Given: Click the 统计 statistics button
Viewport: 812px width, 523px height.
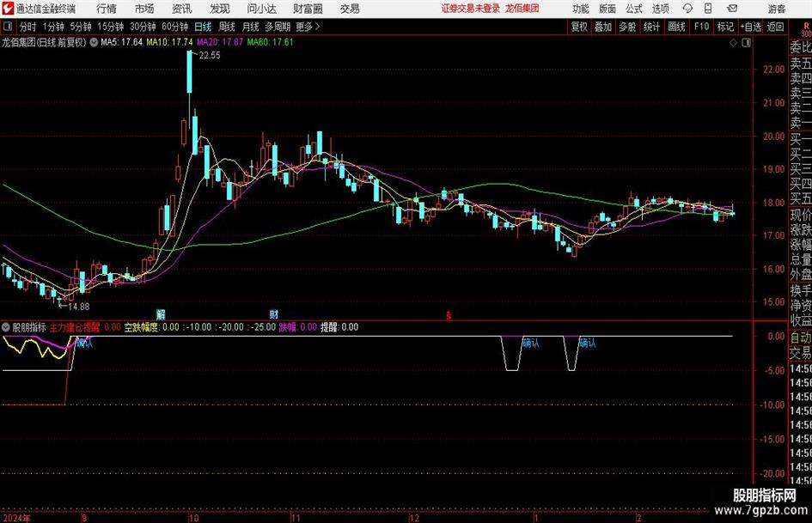Looking at the screenshot, I should point(651,27).
